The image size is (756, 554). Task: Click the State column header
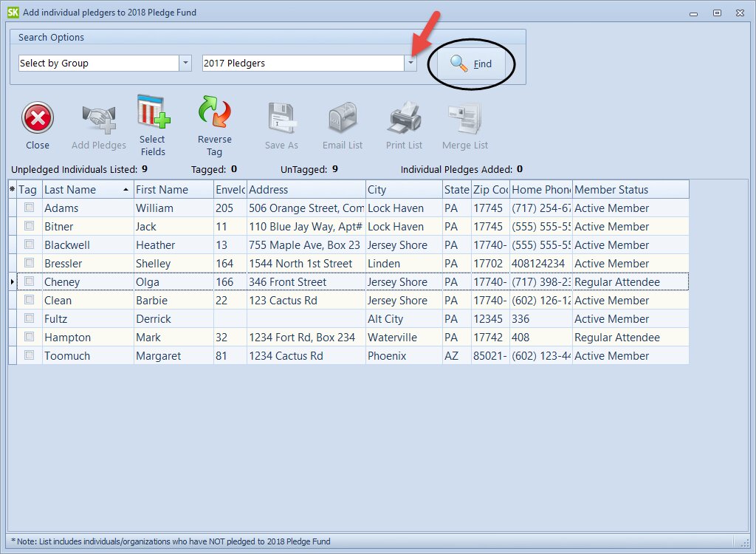(x=456, y=190)
